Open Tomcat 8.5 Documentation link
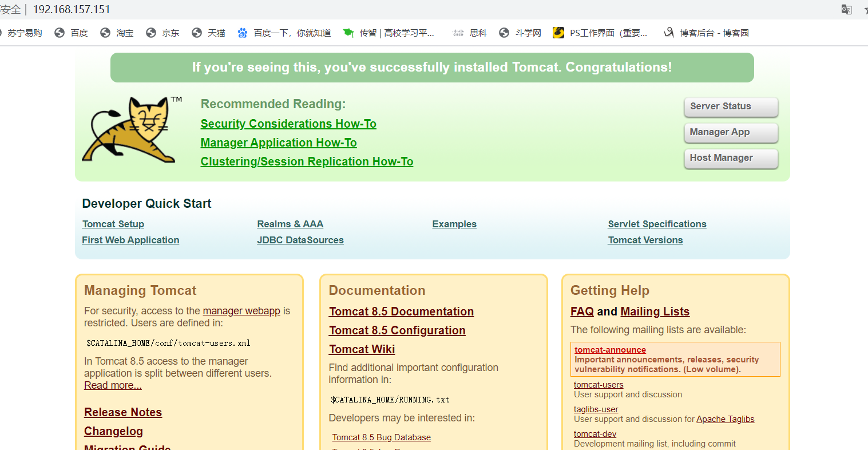868x450 pixels. 401,311
